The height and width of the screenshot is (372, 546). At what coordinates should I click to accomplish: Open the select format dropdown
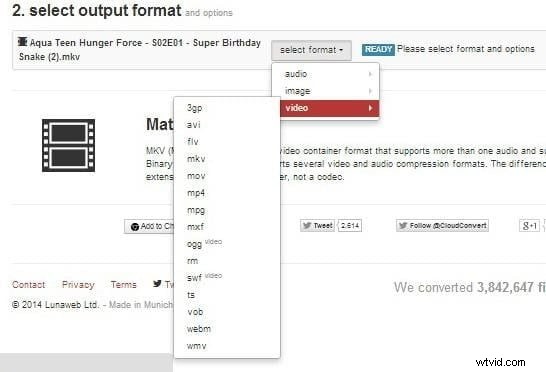pyautogui.click(x=311, y=50)
